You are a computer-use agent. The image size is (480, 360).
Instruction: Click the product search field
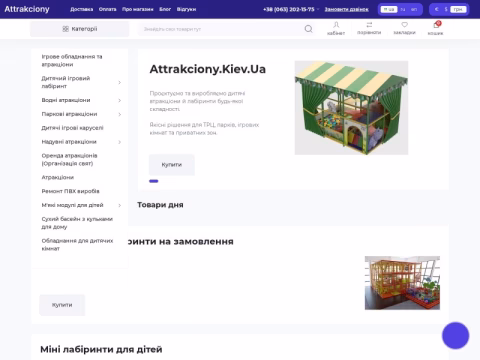(222, 29)
